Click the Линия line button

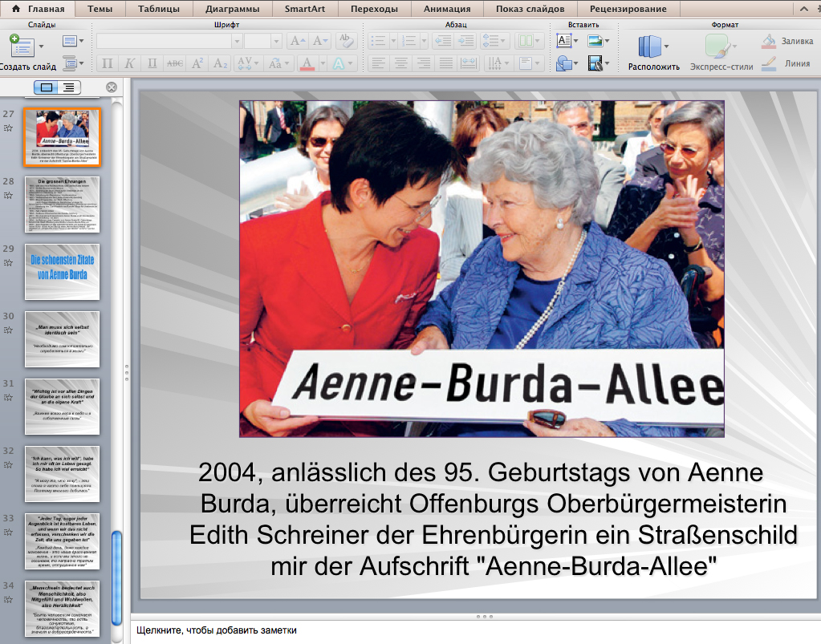tap(787, 63)
